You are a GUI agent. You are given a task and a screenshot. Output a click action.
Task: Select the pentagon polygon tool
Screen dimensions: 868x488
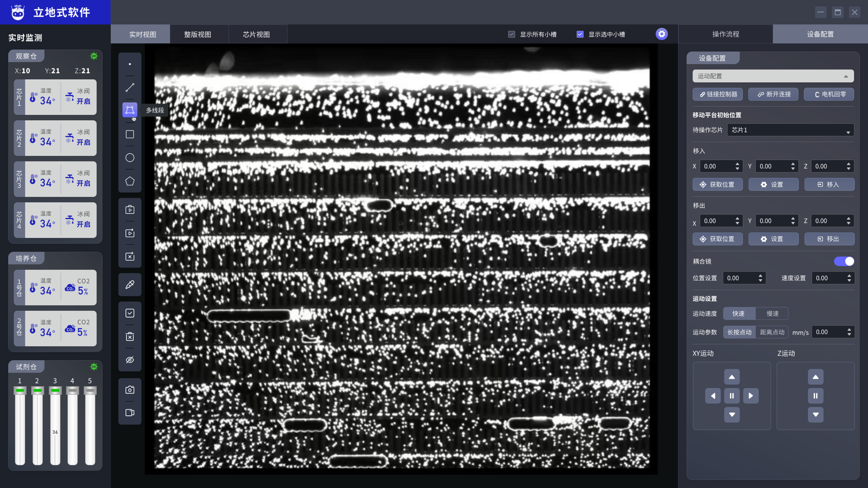[x=130, y=181]
